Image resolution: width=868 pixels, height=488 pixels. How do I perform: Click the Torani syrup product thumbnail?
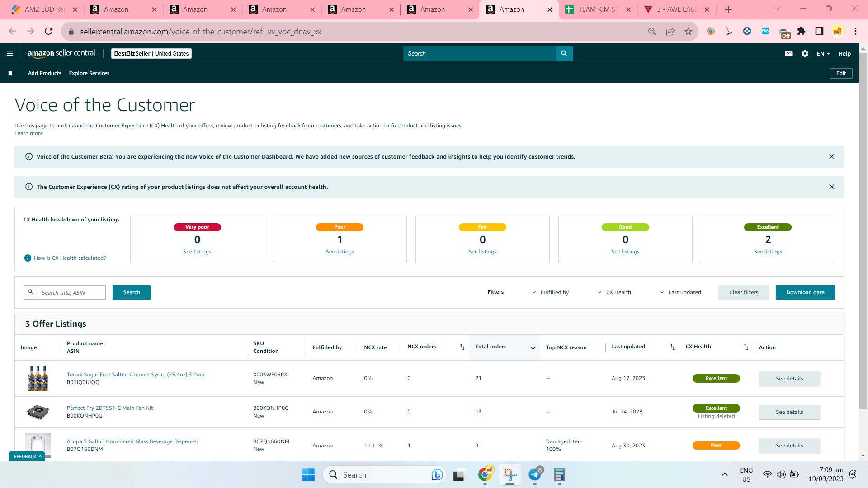coord(38,379)
